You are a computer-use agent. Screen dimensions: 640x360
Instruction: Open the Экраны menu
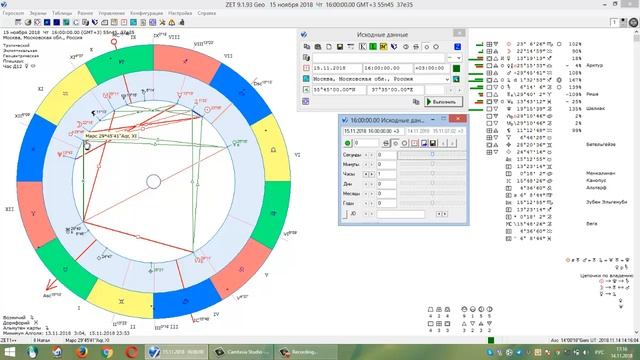(x=38, y=13)
